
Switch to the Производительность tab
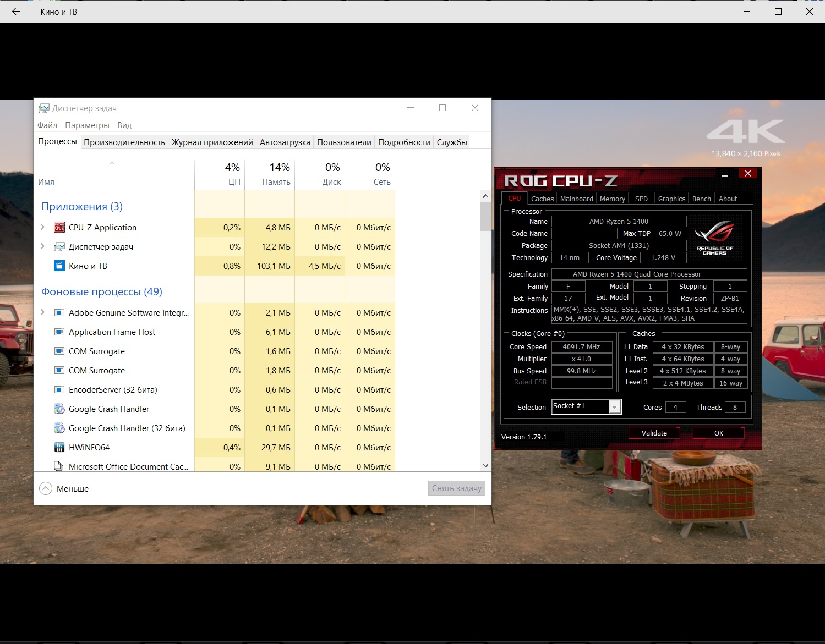(x=124, y=142)
